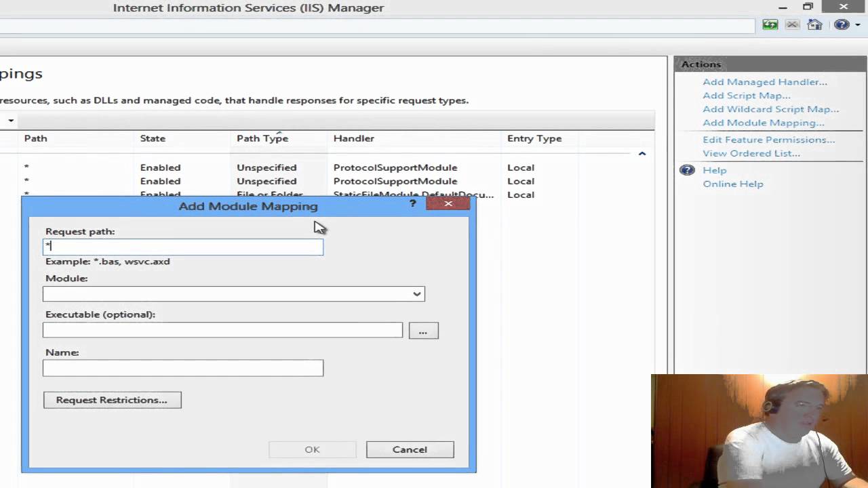Click the stop icon in toolbar
868x488 pixels.
click(792, 25)
